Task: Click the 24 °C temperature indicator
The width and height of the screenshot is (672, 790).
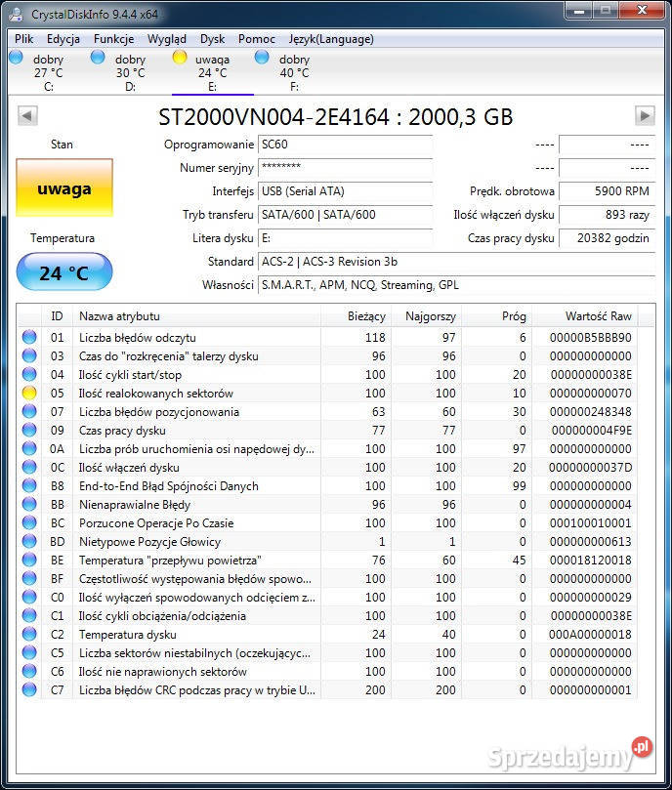Action: point(64,272)
